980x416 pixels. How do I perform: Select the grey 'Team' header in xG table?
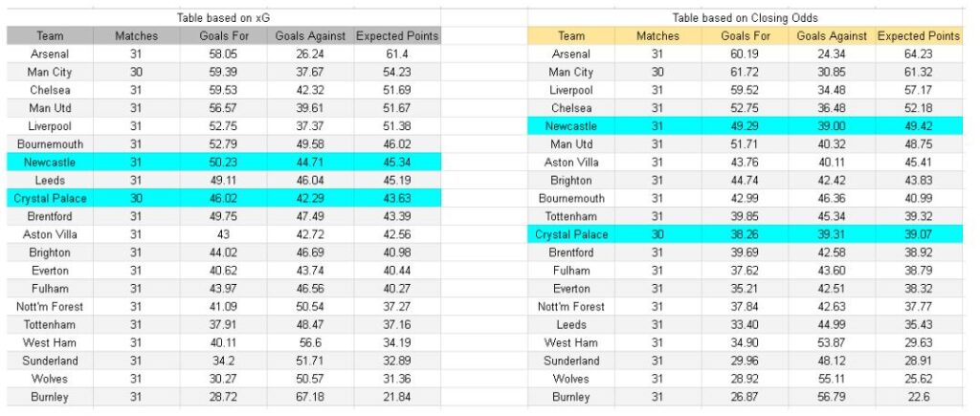pyautogui.click(x=50, y=36)
